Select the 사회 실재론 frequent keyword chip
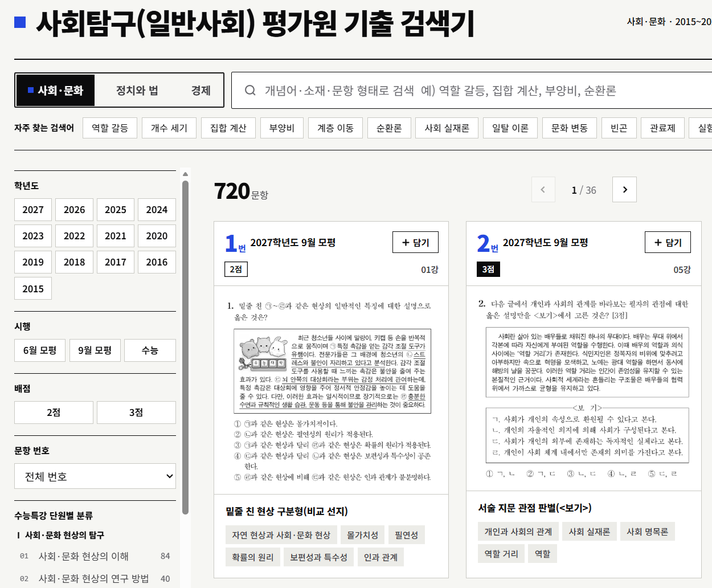 (447, 128)
